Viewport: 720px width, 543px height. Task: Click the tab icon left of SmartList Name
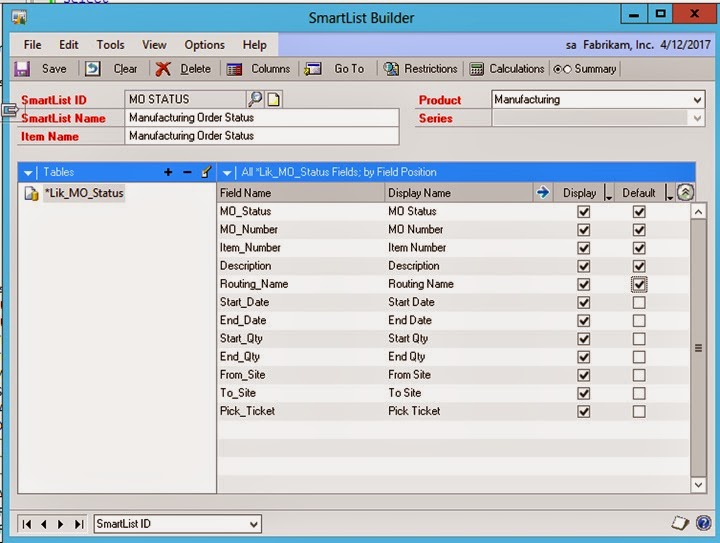[x=10, y=110]
